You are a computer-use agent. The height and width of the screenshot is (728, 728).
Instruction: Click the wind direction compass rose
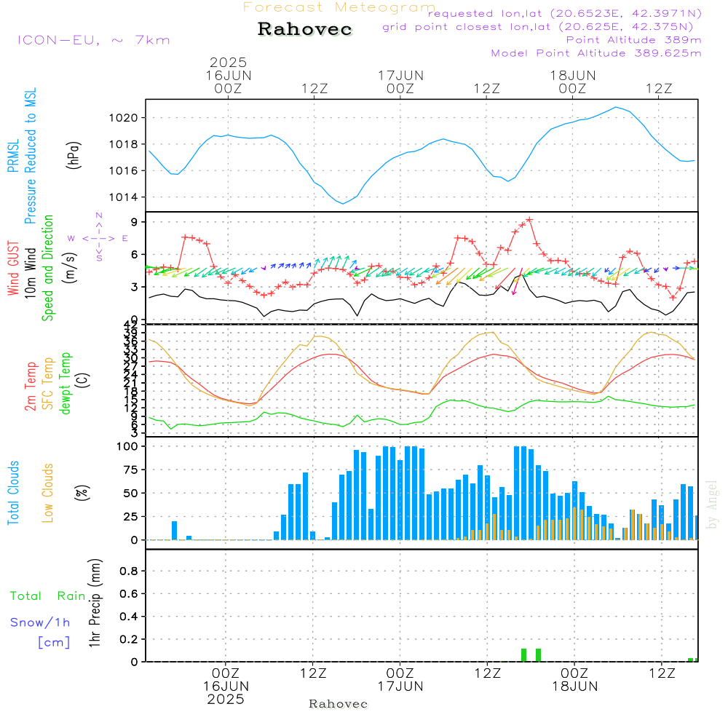pyautogui.click(x=98, y=237)
